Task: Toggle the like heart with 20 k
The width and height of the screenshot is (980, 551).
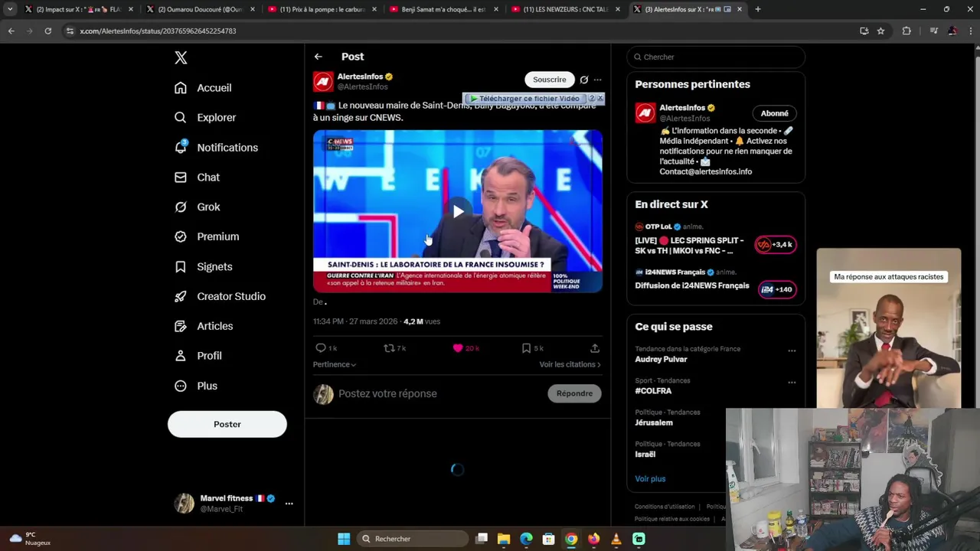Action: pos(465,348)
